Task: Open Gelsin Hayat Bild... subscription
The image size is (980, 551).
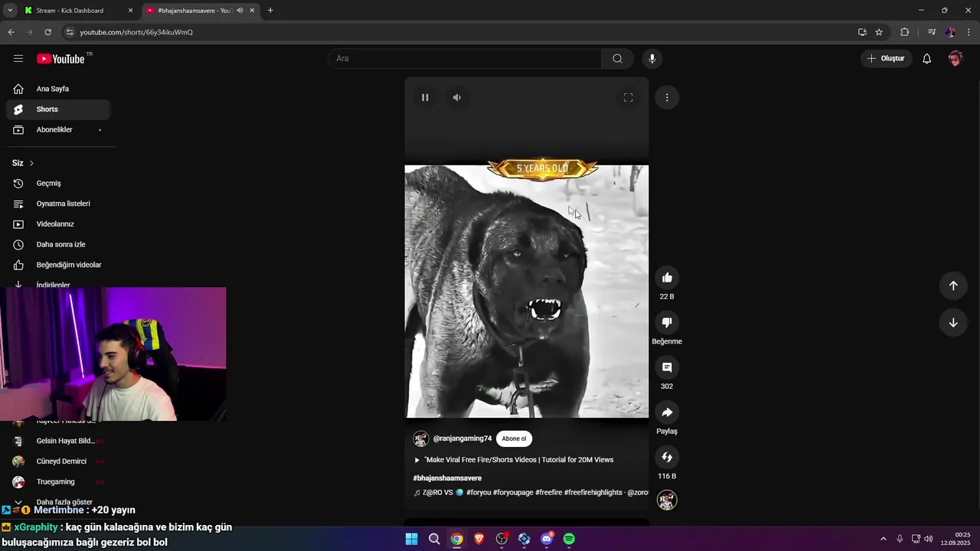Action: click(x=58, y=441)
